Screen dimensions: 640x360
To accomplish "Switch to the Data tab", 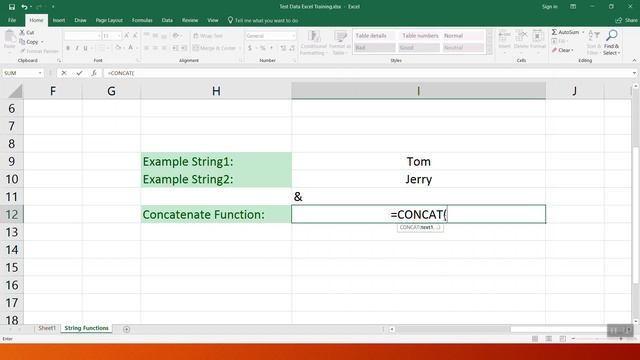I will click(x=167, y=20).
